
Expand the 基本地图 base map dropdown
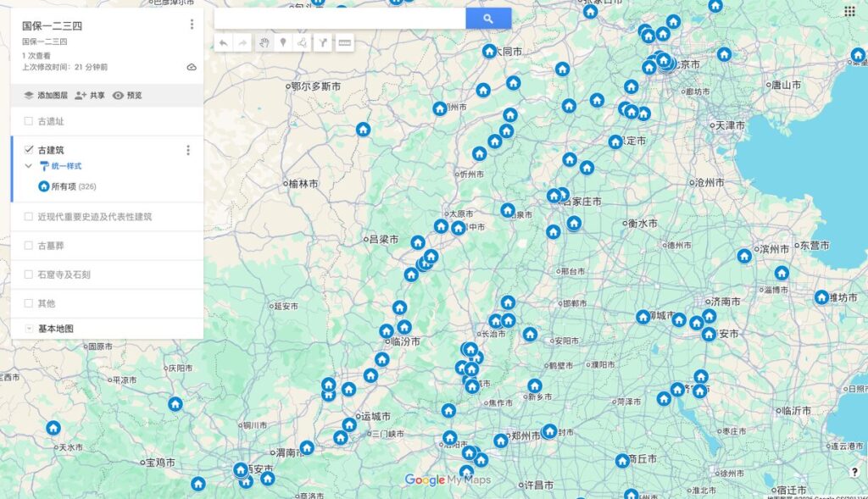(29, 329)
